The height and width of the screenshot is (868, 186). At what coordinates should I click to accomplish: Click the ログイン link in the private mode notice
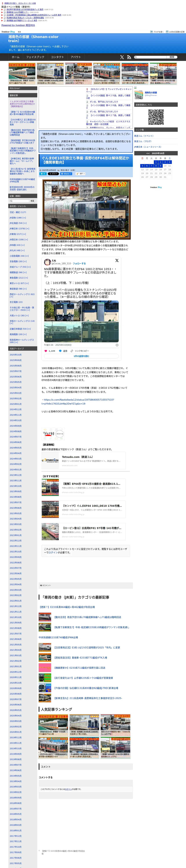point(53,553)
